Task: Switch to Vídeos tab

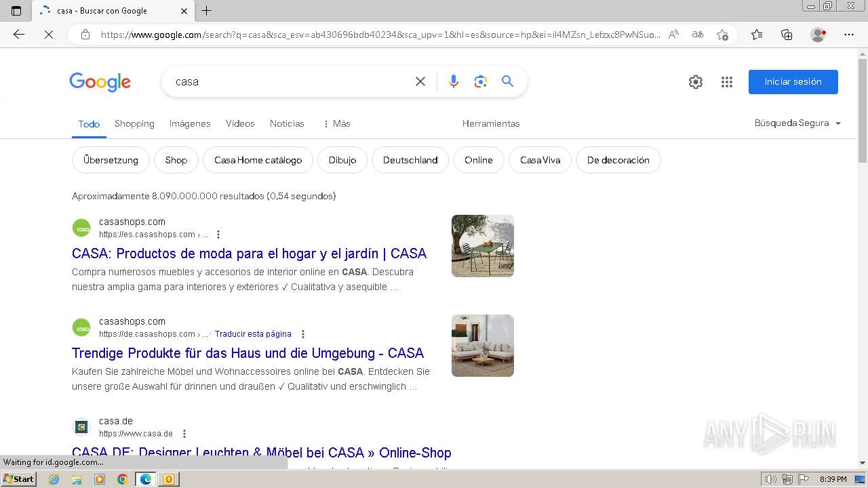Action: [x=240, y=123]
